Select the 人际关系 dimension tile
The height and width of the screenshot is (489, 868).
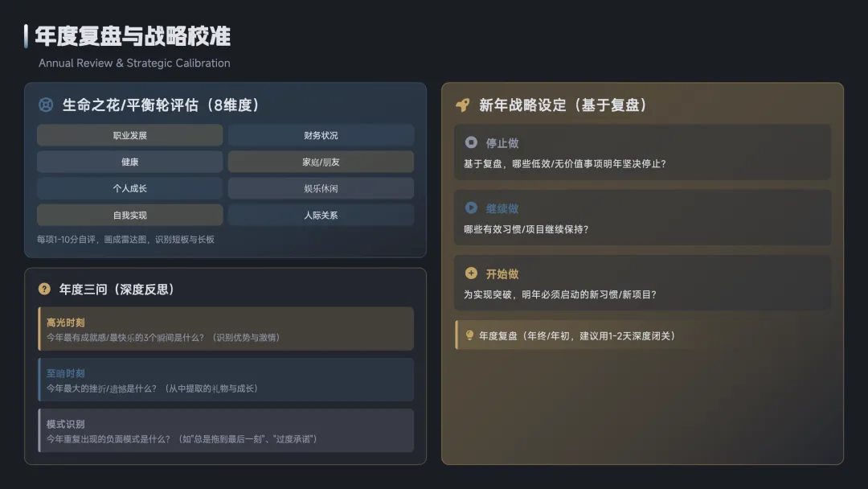click(x=321, y=215)
